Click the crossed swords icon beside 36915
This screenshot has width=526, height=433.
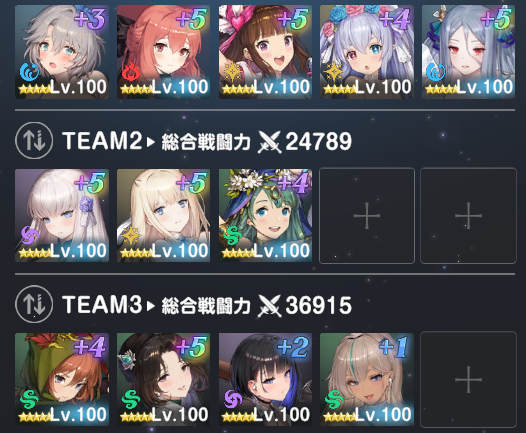click(x=269, y=306)
